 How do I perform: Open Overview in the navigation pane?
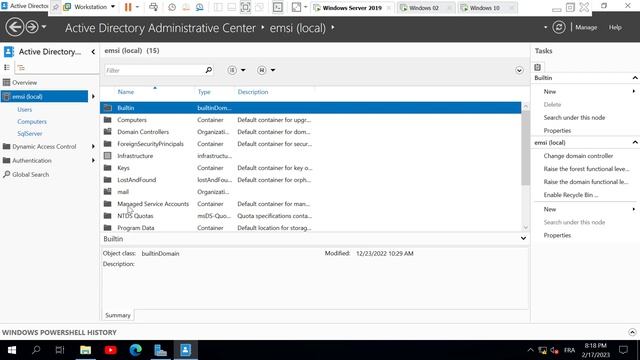pyautogui.click(x=24, y=82)
